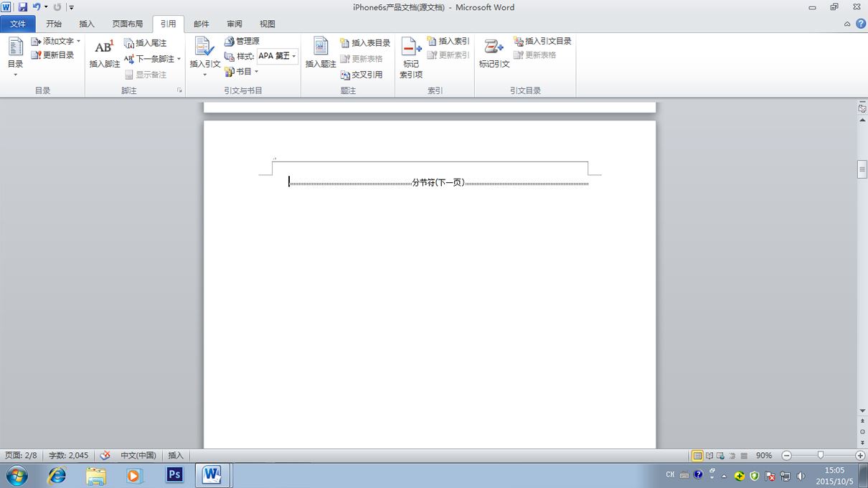Screen dimensions: 868x488
Task: Click the zoom out minus button
Action: [786, 456]
